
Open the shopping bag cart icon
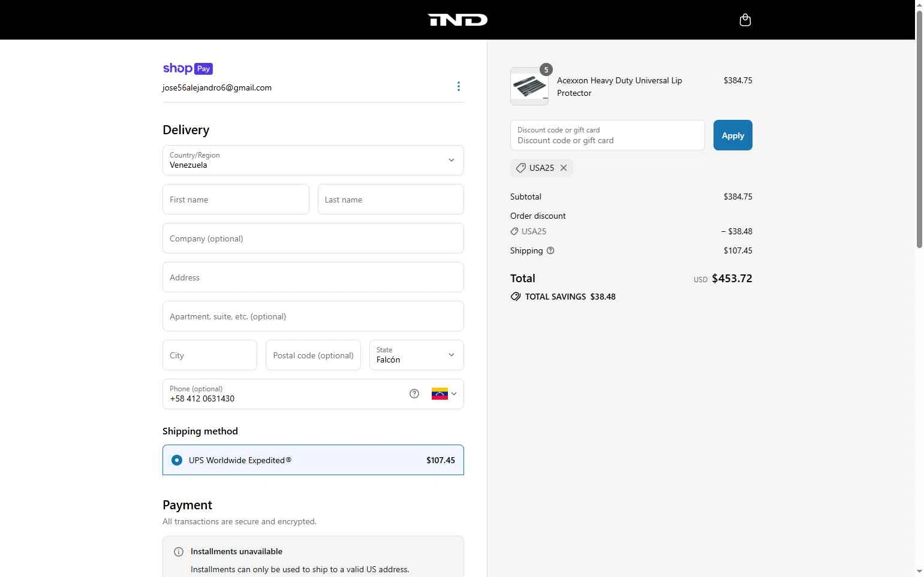745,20
